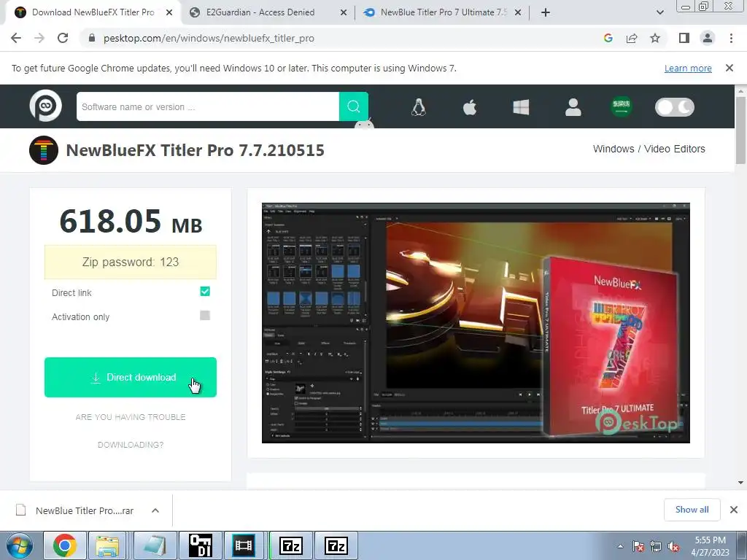This screenshot has height=560, width=747.
Task: Open the first 7-Zip taskbar item
Action: pyautogui.click(x=291, y=545)
